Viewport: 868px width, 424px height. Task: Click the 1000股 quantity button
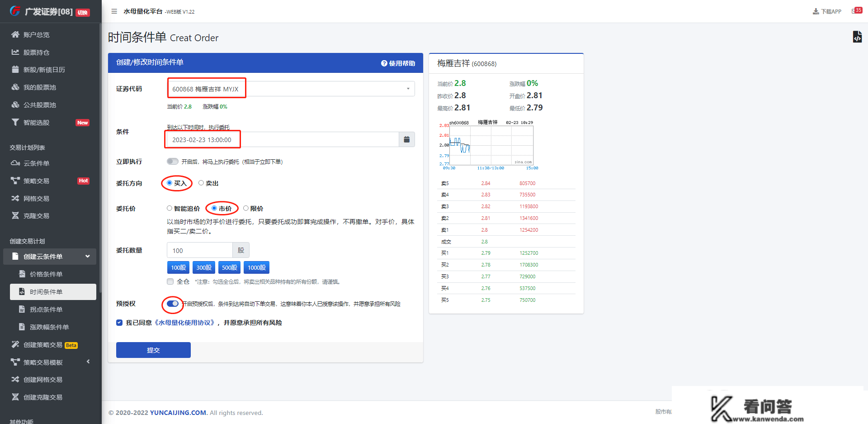point(257,267)
